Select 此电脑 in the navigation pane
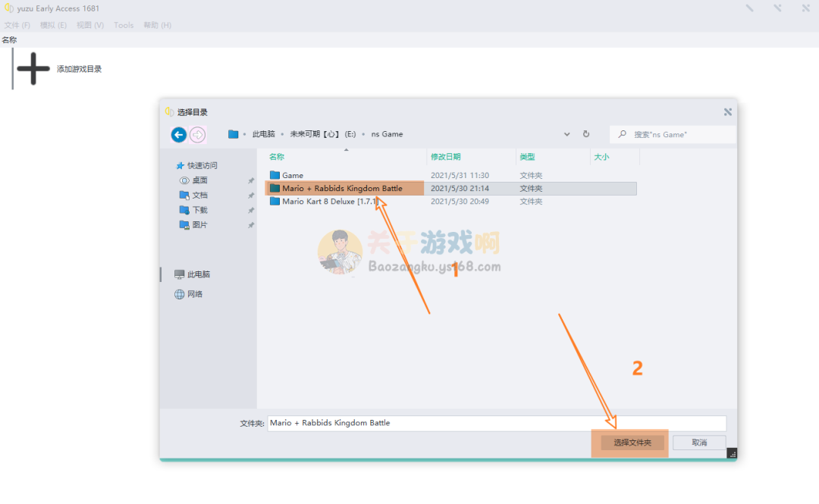This screenshot has height=504, width=819. click(x=198, y=274)
